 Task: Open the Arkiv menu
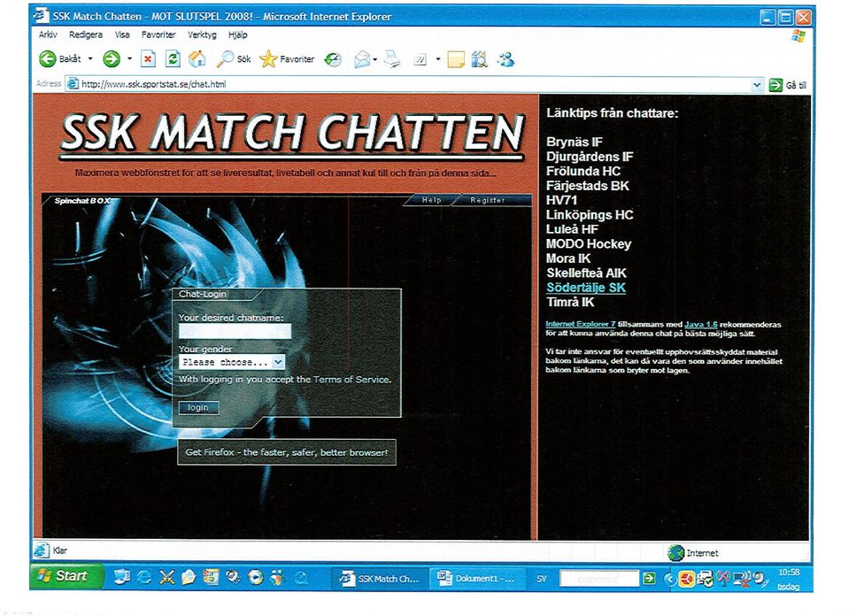tap(48, 35)
